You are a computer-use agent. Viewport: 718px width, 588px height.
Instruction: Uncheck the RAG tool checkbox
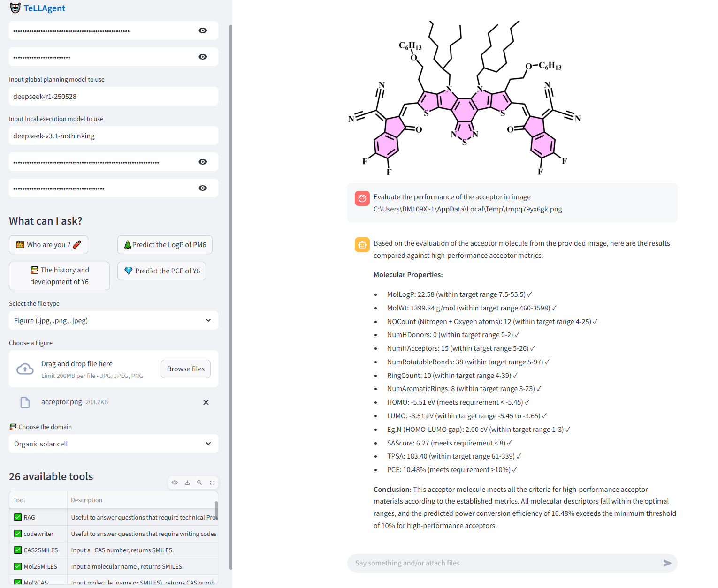pyautogui.click(x=18, y=517)
